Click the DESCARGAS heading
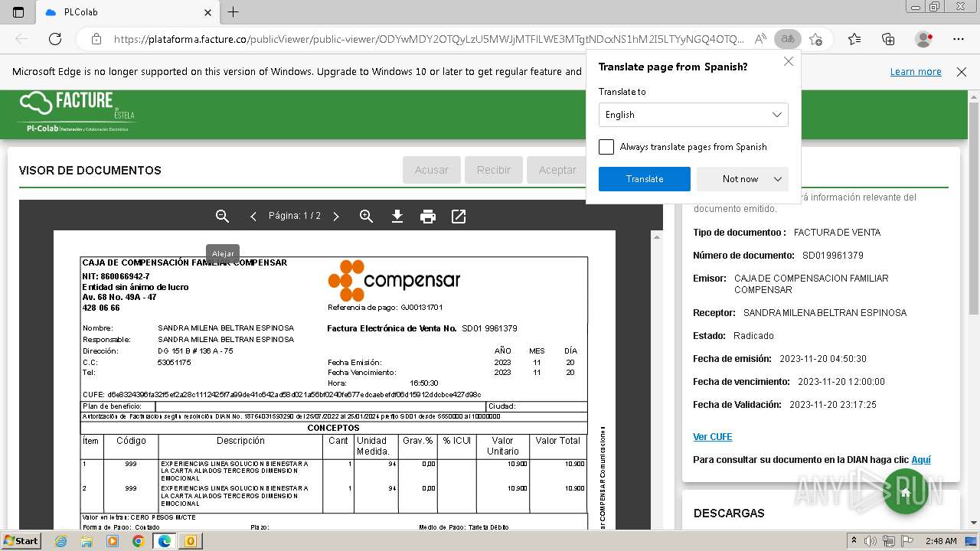This screenshot has width=980, height=551. (x=729, y=514)
